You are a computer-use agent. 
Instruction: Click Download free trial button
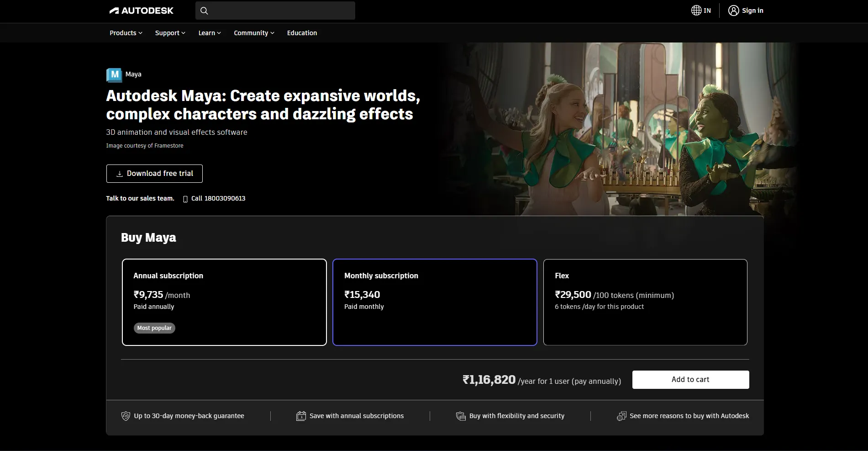tap(154, 174)
